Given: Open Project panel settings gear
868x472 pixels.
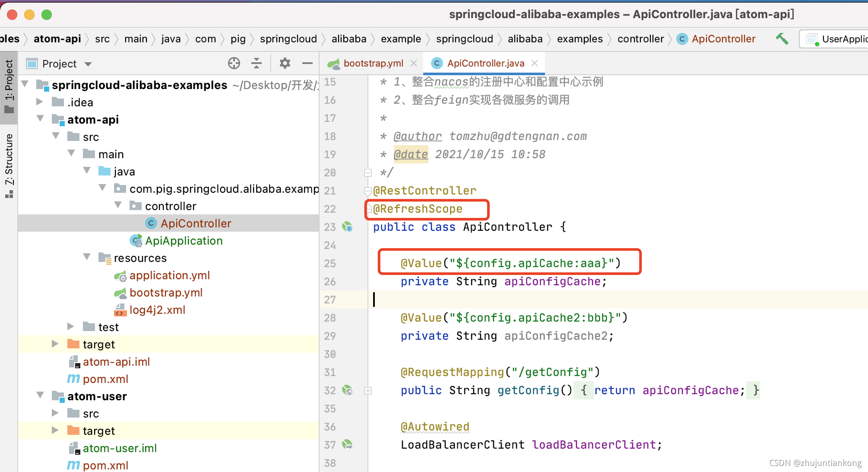Looking at the screenshot, I should (285, 64).
